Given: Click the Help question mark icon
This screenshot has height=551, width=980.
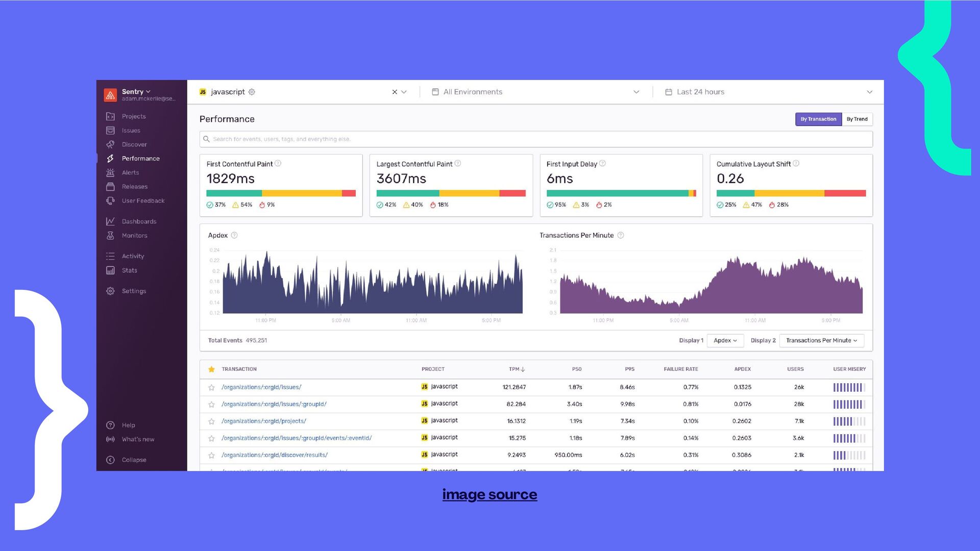Looking at the screenshot, I should tap(110, 425).
